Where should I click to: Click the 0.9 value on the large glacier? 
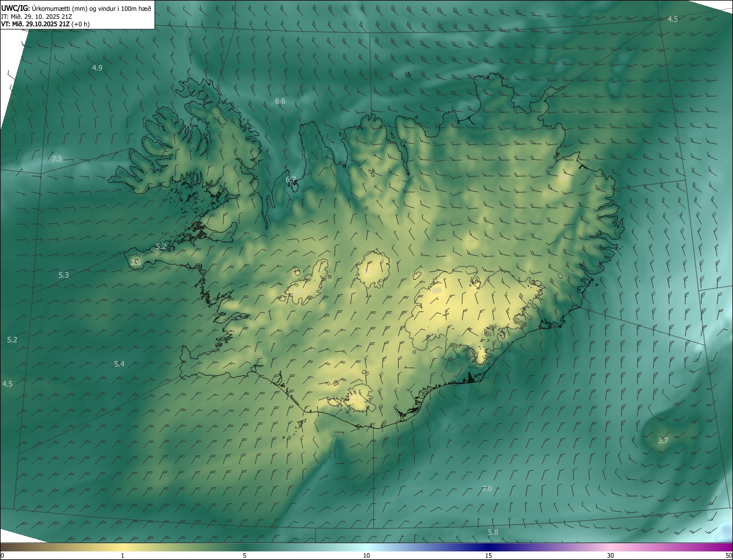click(x=436, y=291)
